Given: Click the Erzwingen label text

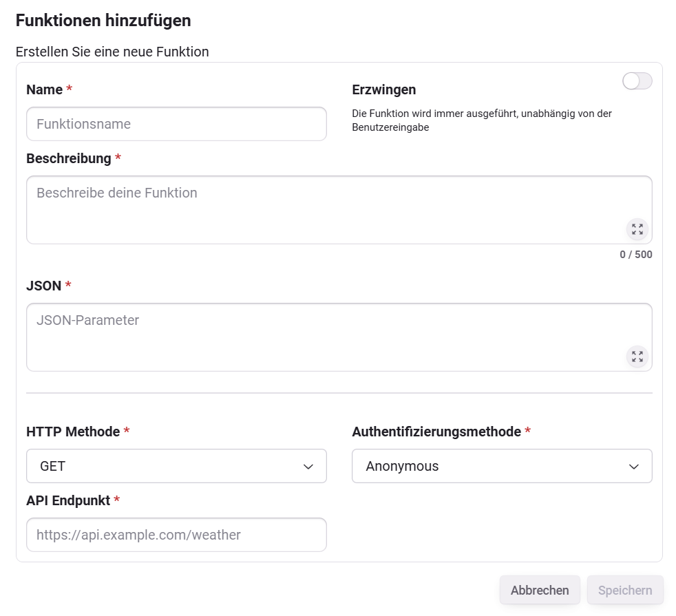Looking at the screenshot, I should 383,89.
